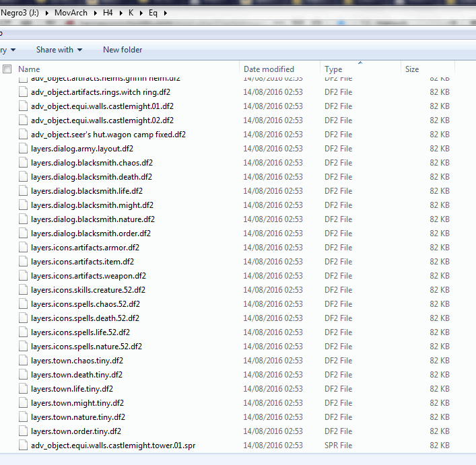Expand arrow after K breadcrumb
The image size is (476, 465).
pos(141,13)
